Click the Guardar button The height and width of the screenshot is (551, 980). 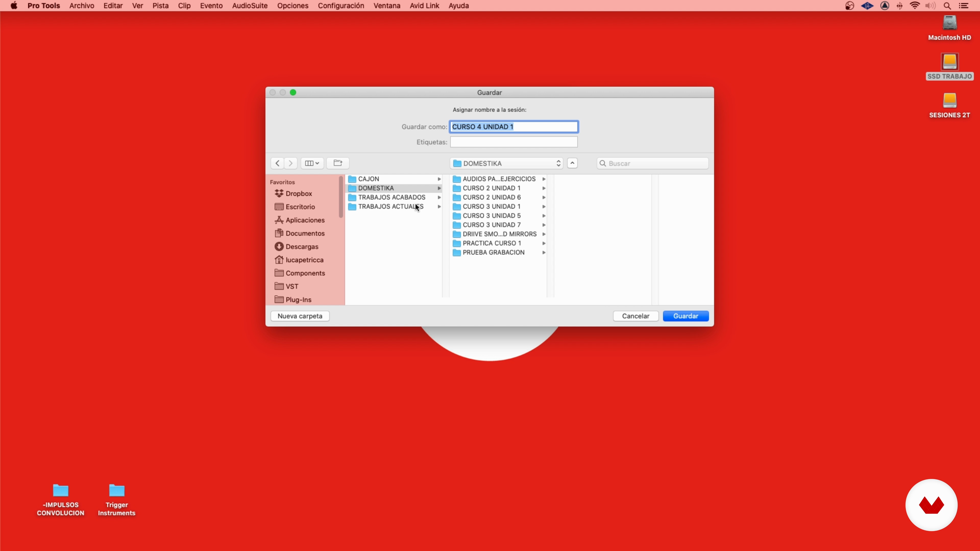coord(685,316)
